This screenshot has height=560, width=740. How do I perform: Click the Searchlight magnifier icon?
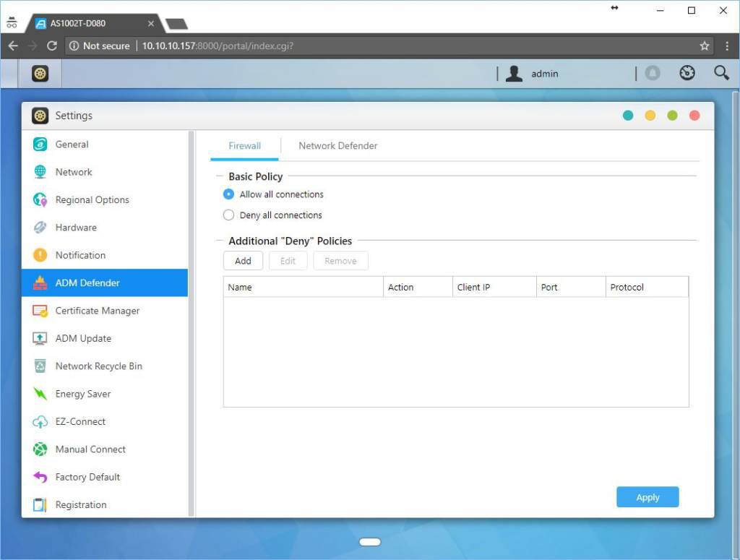722,73
